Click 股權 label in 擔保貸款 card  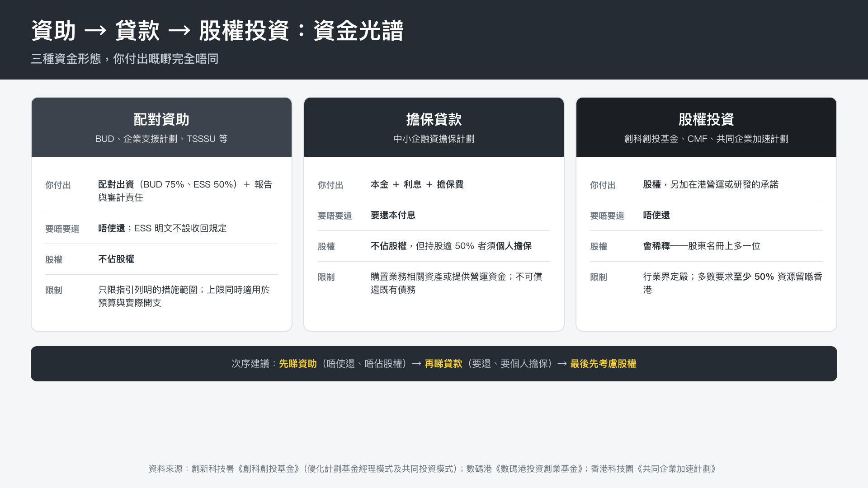(326, 246)
